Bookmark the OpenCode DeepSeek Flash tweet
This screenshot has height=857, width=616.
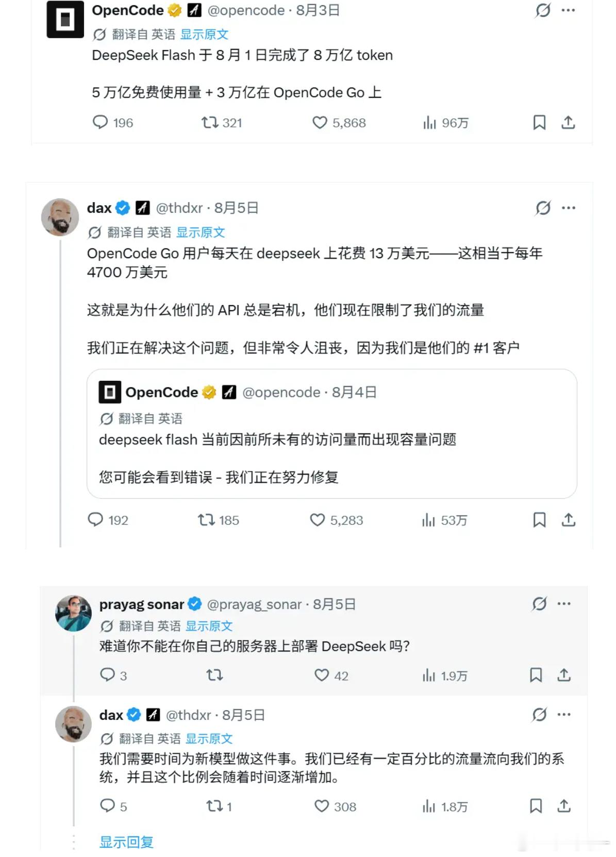(539, 123)
